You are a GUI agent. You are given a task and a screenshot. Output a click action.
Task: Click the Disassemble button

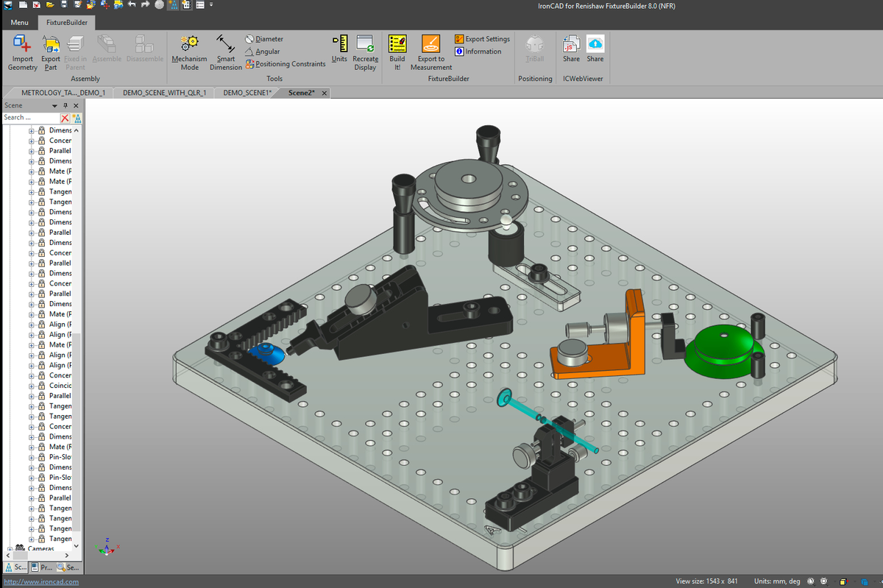point(145,49)
